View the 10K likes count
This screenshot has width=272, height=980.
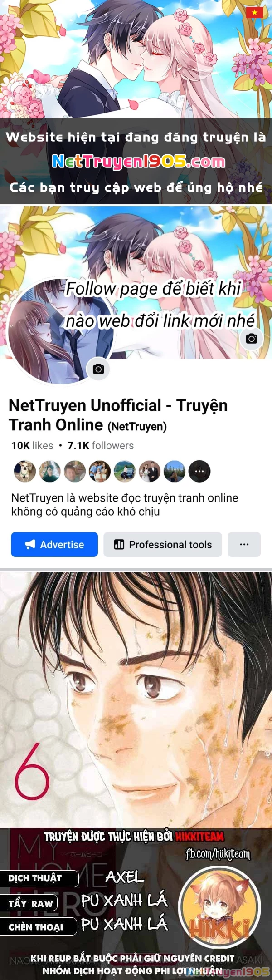tap(32, 446)
